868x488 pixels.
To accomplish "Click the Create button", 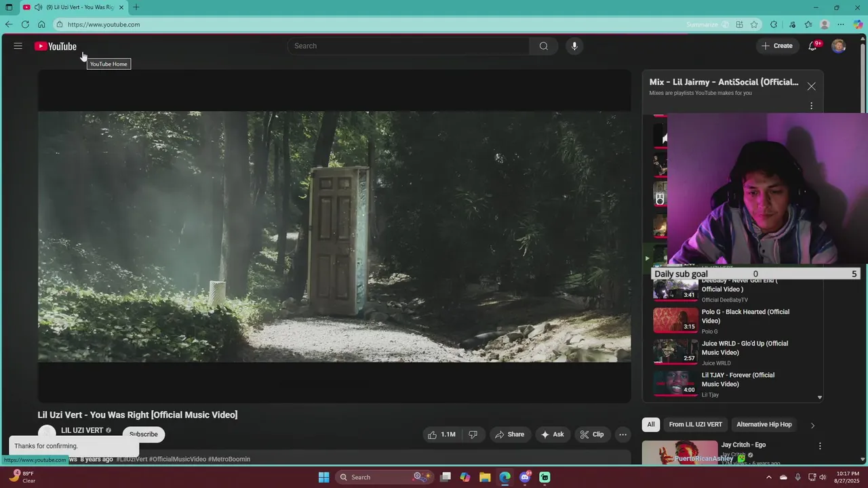I will [x=777, y=46].
